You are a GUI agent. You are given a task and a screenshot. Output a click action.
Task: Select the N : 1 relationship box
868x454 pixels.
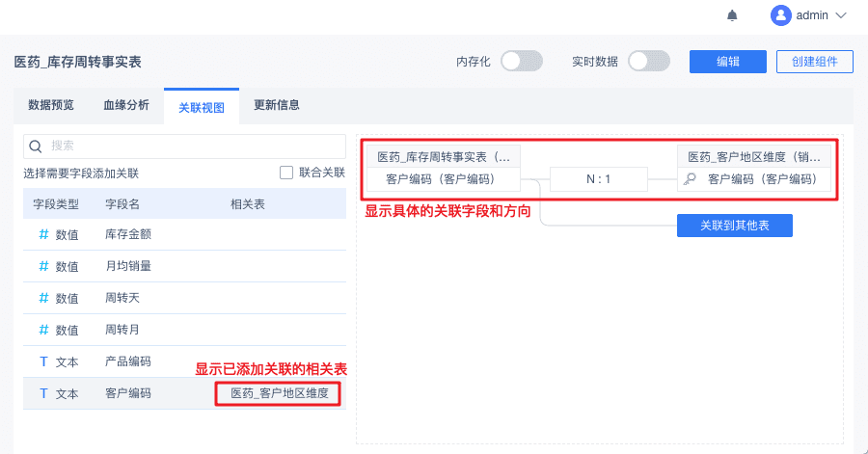coord(598,179)
